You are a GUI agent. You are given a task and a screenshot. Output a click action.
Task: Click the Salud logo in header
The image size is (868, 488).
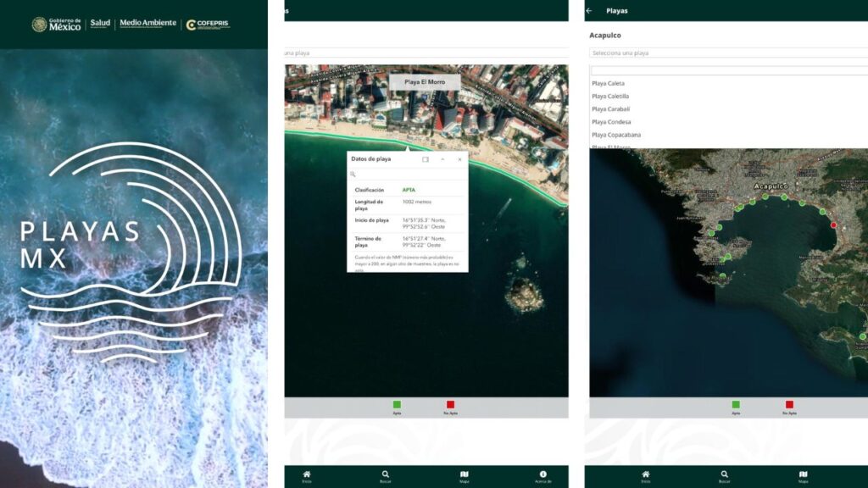click(100, 23)
